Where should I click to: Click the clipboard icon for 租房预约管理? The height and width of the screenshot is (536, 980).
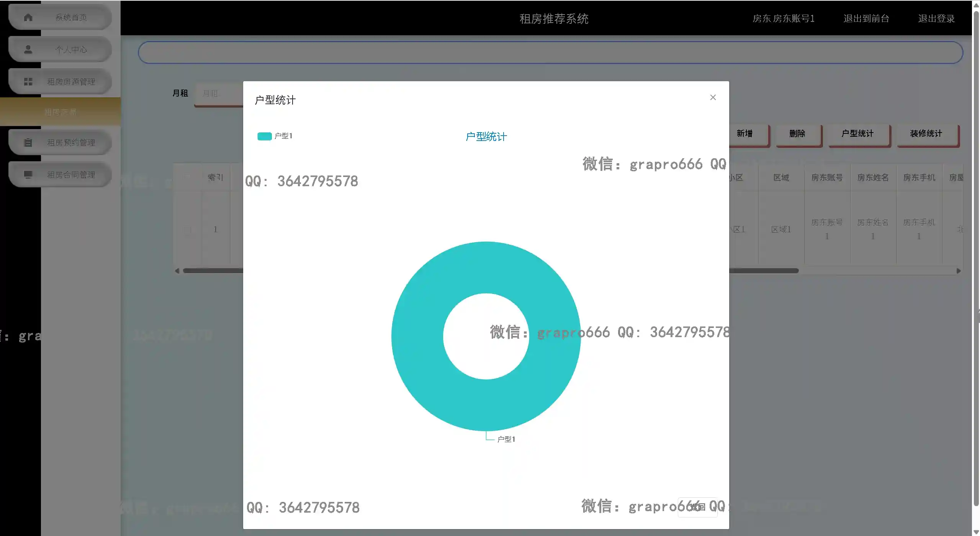[28, 143]
